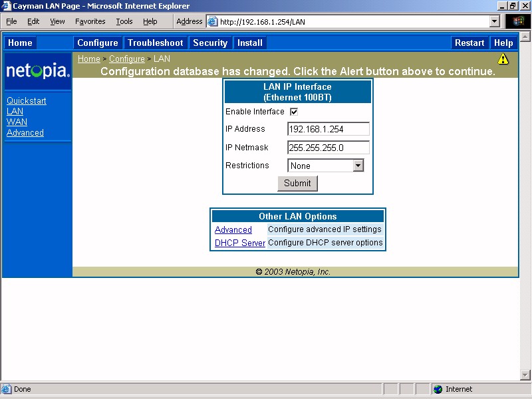This screenshot has width=532, height=399.
Task: Open the WAN sidebar link
Action: click(x=17, y=122)
